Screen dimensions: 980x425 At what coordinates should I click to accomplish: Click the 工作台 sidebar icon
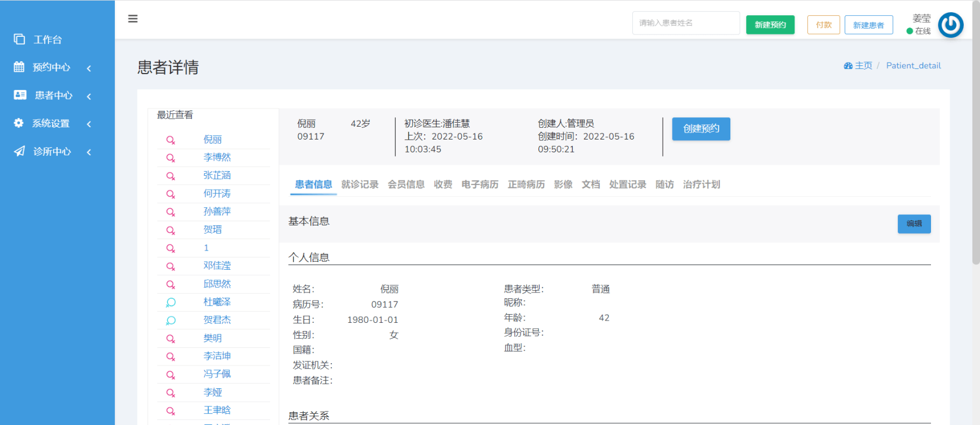19,39
